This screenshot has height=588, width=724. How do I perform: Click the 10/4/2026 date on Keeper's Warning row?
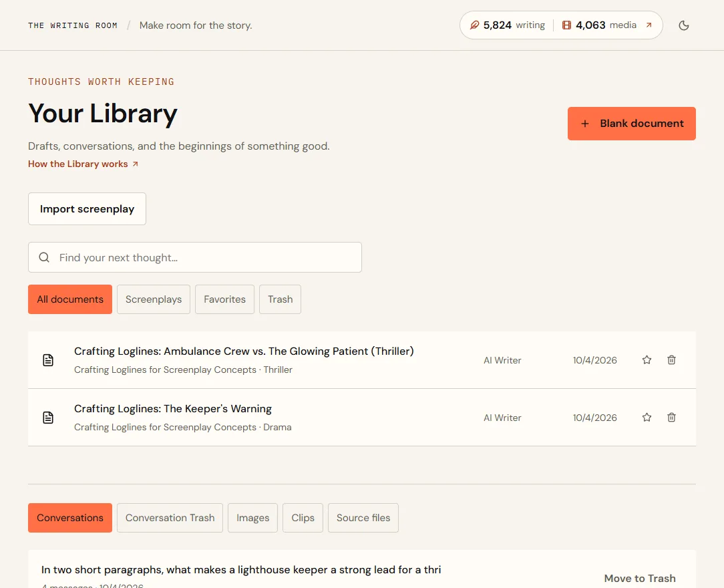click(594, 418)
